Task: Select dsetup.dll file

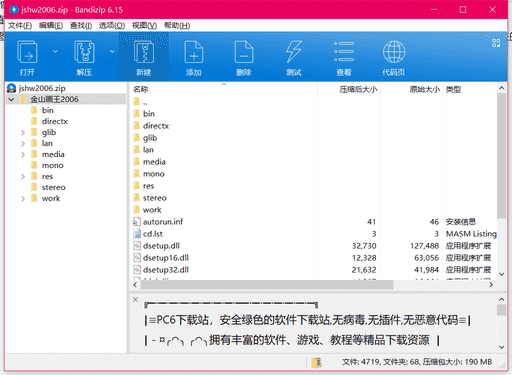Action: 161,246
